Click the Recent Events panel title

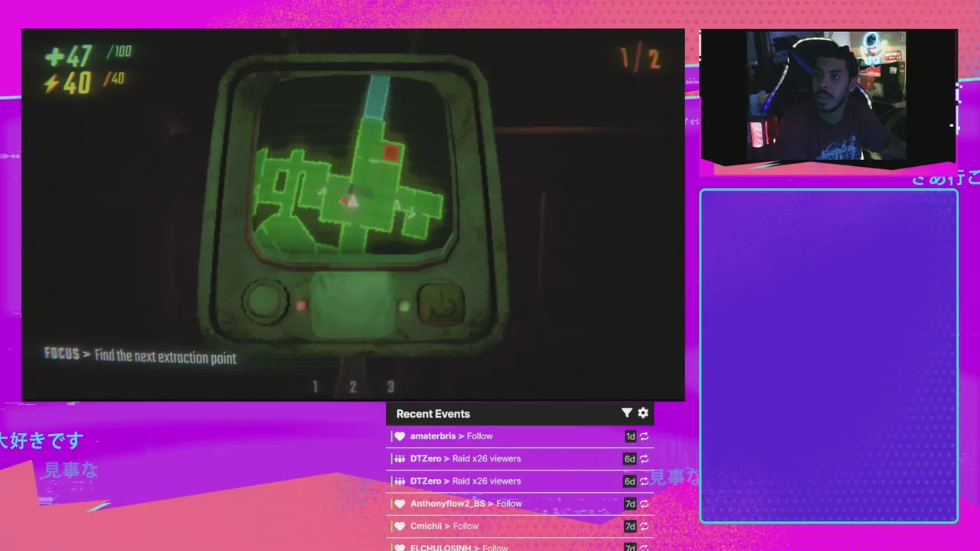click(x=433, y=413)
